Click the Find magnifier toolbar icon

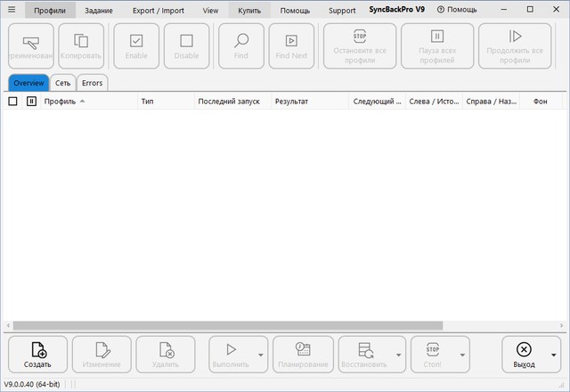click(x=240, y=40)
